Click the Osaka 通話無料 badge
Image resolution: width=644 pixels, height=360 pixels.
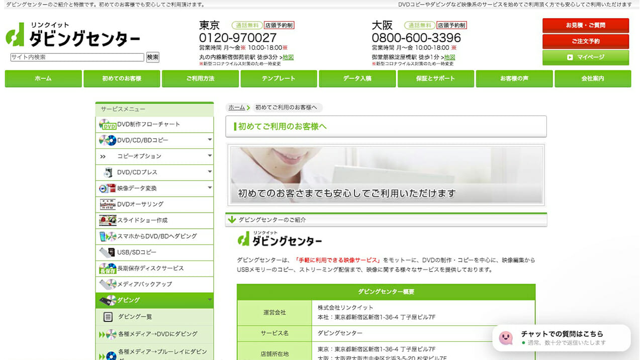[420, 25]
